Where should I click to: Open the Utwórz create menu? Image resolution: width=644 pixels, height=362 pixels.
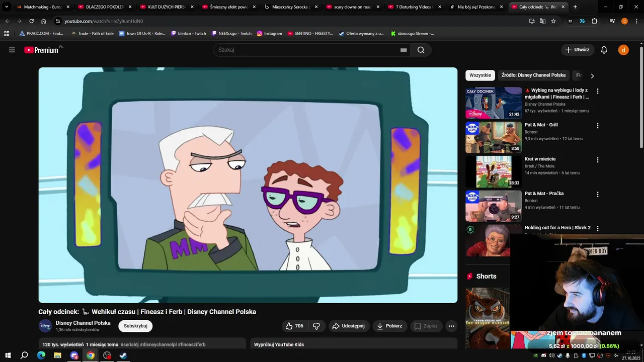(x=578, y=50)
